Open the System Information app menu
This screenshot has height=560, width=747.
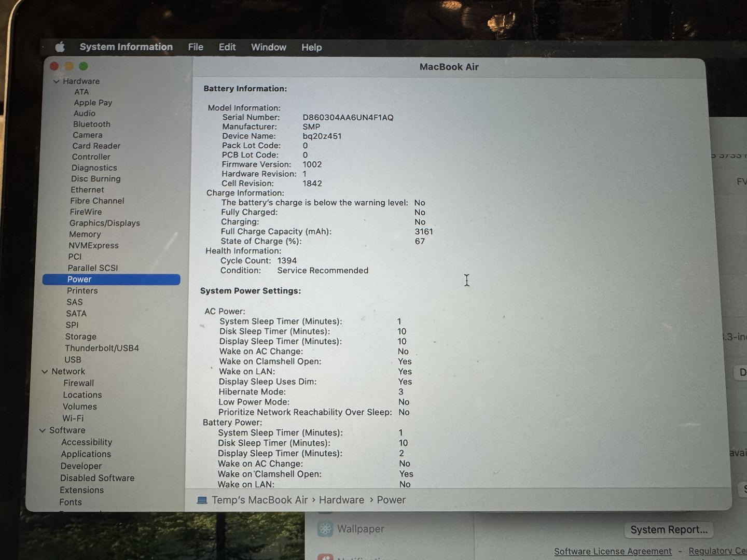point(126,47)
